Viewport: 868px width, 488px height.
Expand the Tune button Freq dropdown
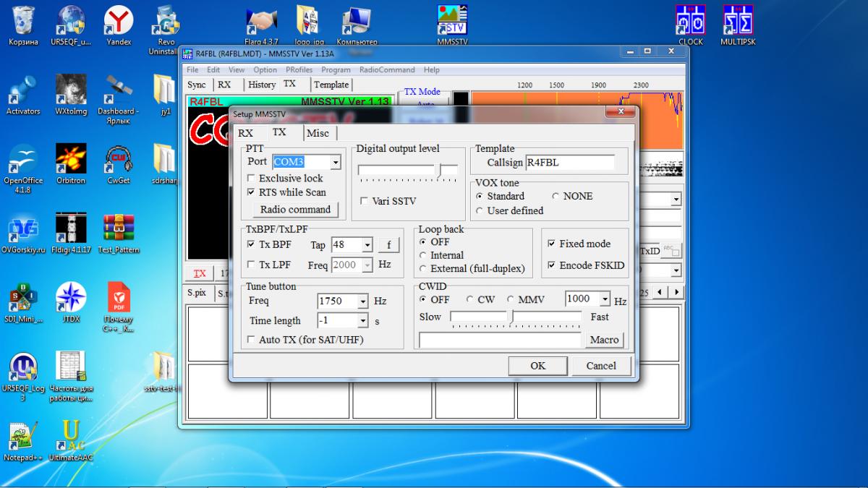(x=362, y=301)
